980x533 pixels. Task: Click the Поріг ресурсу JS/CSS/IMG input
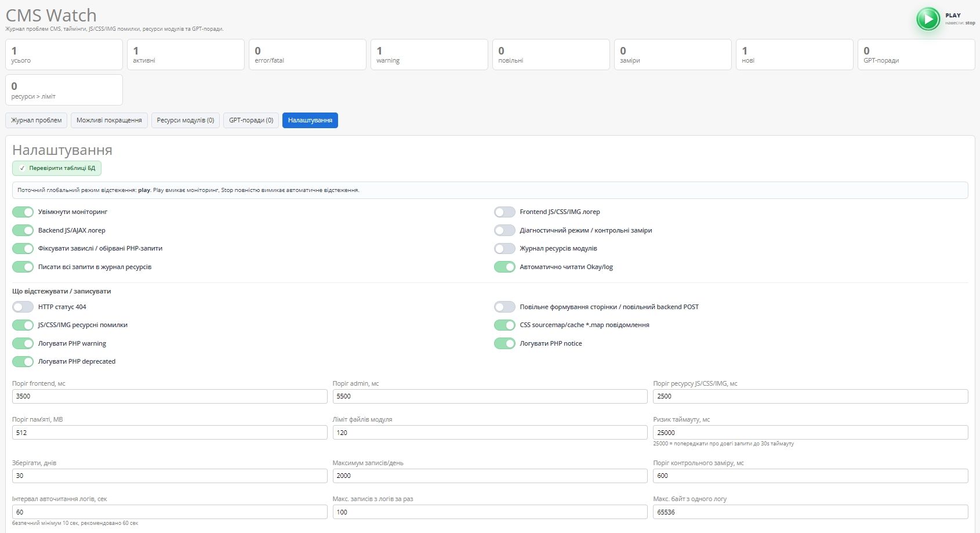[811, 396]
